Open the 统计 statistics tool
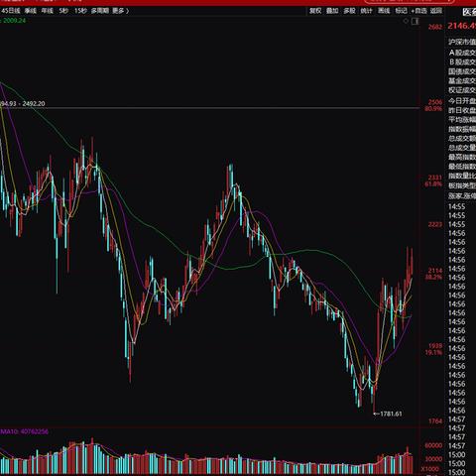 coord(366,11)
